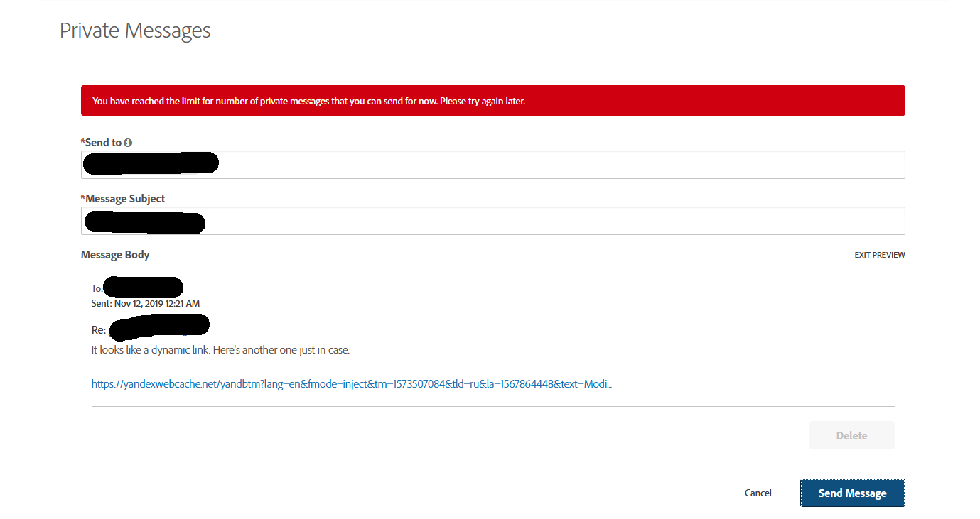Click the info circle beside Send to label

(127, 142)
